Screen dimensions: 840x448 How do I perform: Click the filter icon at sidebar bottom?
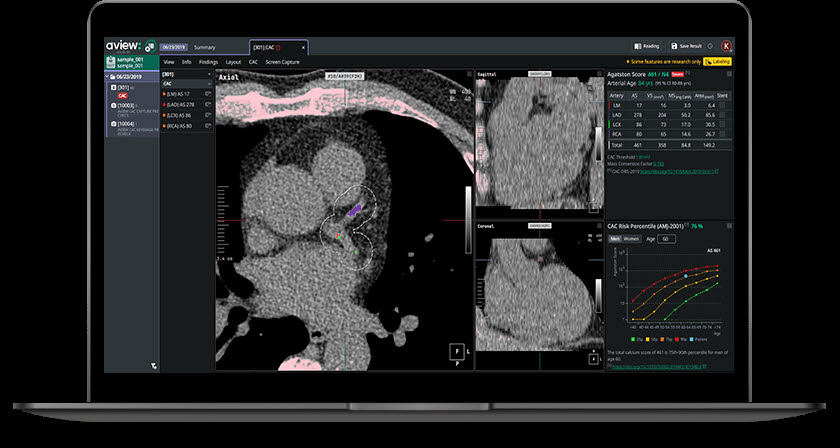[153, 367]
